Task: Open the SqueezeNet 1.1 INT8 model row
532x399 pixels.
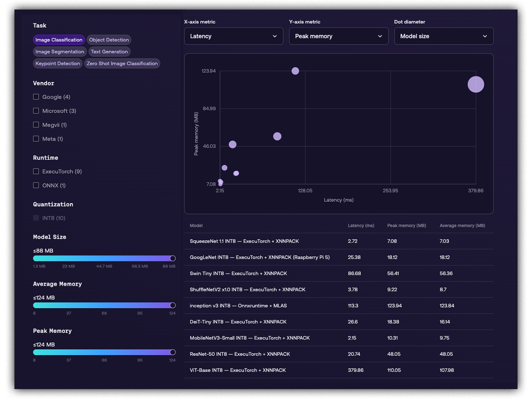Action: point(339,241)
